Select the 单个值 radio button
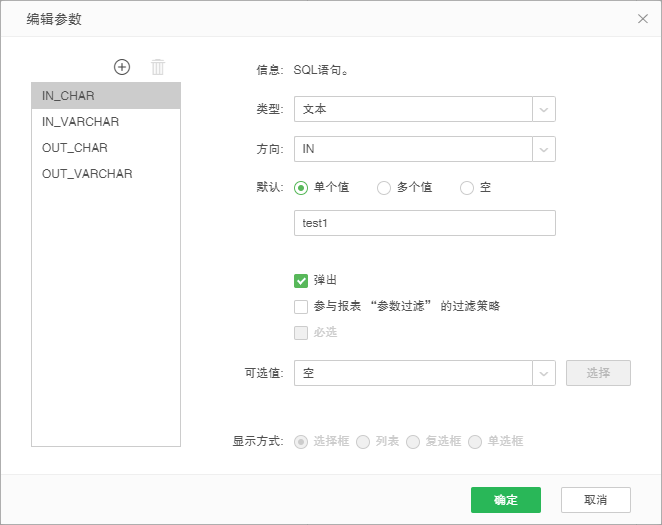The width and height of the screenshot is (662, 525). [x=301, y=188]
